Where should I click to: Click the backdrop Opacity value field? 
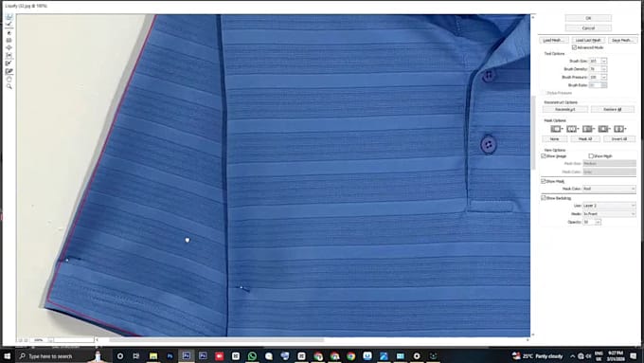coord(588,222)
